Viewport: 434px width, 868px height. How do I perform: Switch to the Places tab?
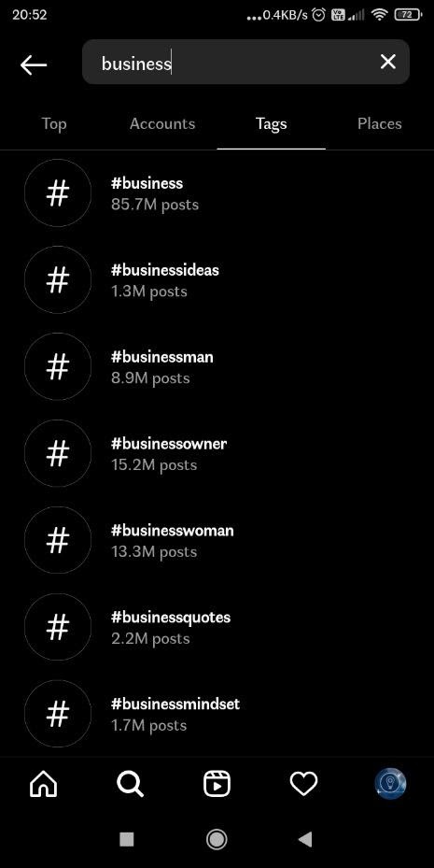point(379,124)
